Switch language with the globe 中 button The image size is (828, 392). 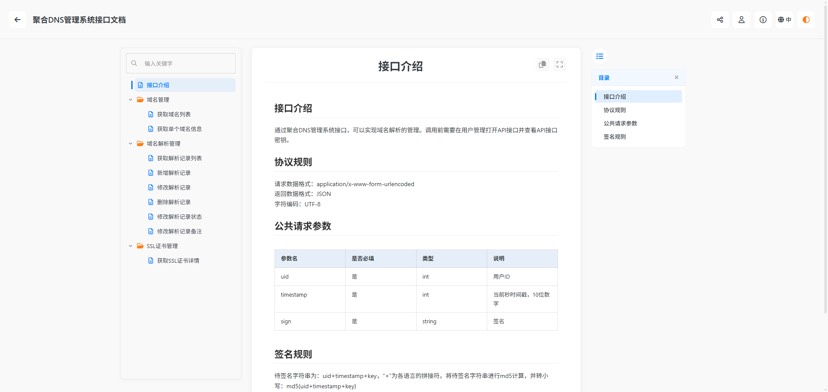tap(785, 20)
